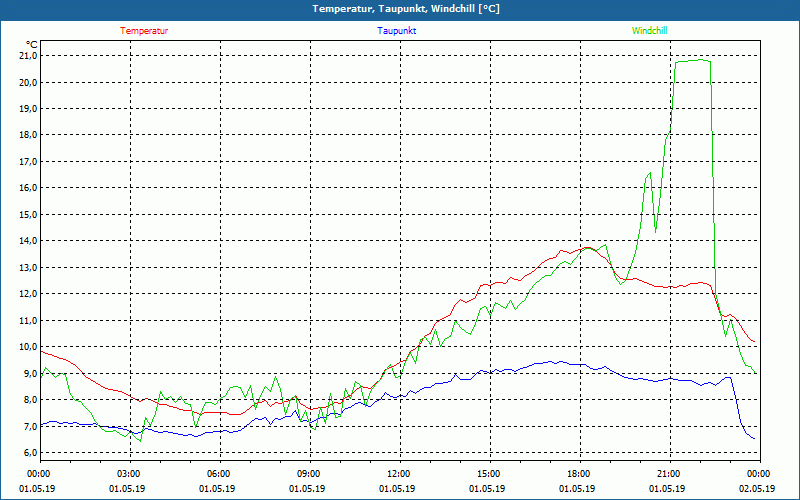The height and width of the screenshot is (500, 800).
Task: Click the 7,0 y-axis value
Action: click(x=30, y=426)
